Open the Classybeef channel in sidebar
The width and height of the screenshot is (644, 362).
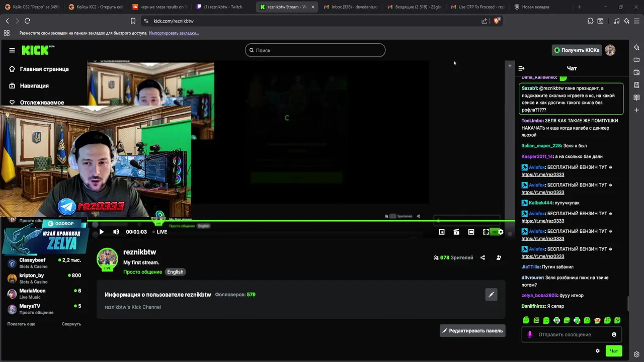pos(44,263)
